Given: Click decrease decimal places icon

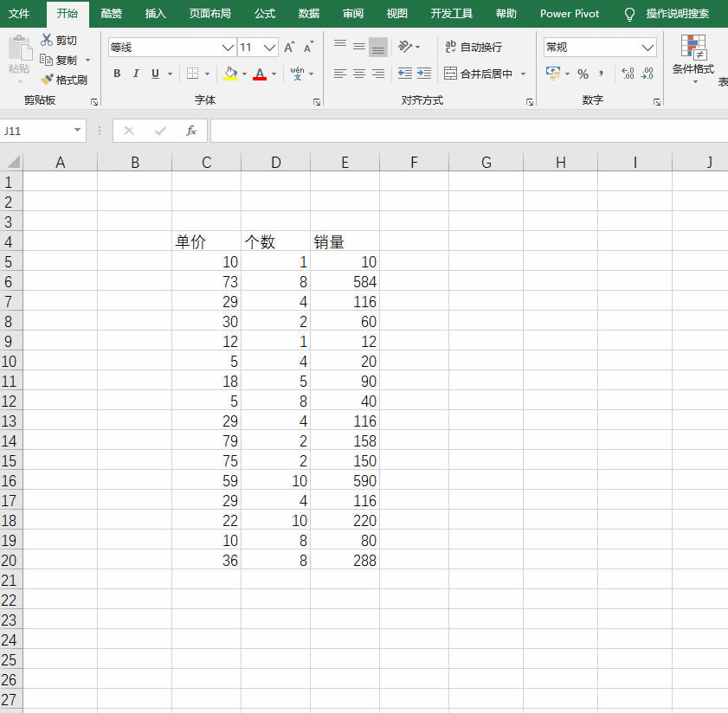Looking at the screenshot, I should pos(647,74).
